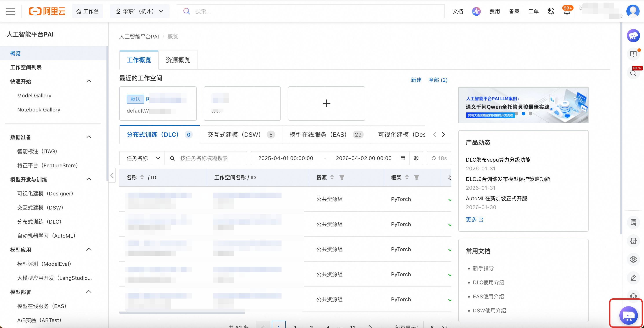644x328 pixels.
Task: Filter the 框架 column
Action: click(417, 177)
